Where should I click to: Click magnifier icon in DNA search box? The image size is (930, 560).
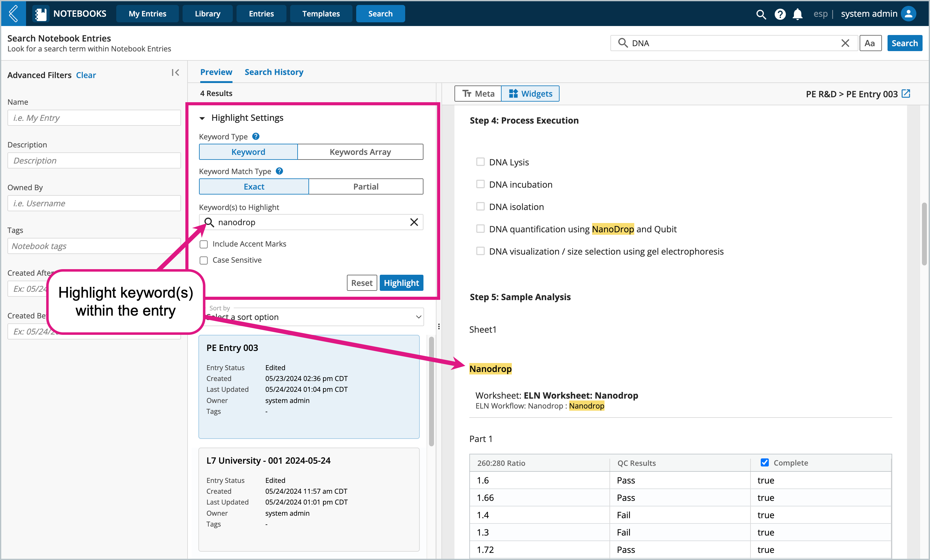(622, 43)
